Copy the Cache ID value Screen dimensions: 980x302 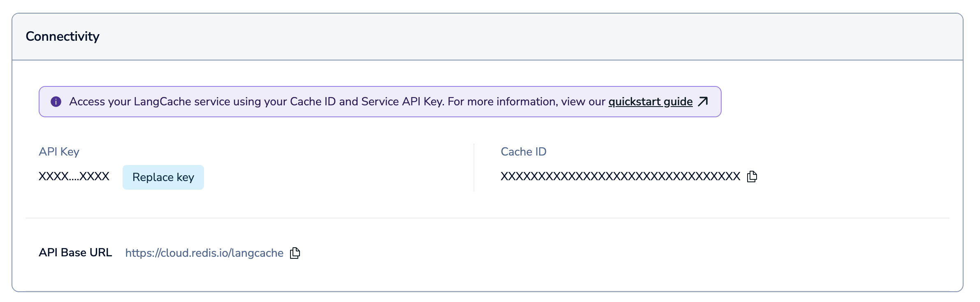coord(752,177)
